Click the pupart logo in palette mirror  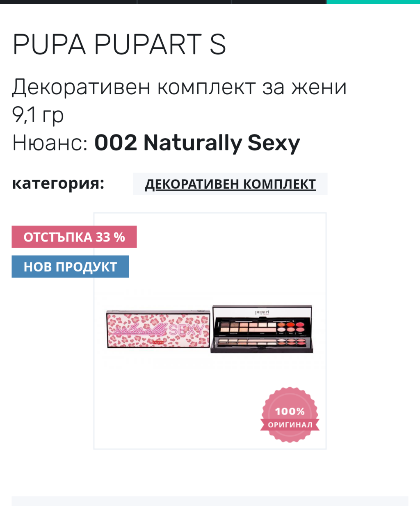[262, 313]
